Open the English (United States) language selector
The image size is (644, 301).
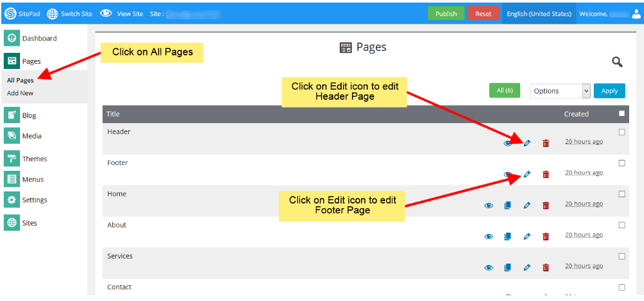539,14
